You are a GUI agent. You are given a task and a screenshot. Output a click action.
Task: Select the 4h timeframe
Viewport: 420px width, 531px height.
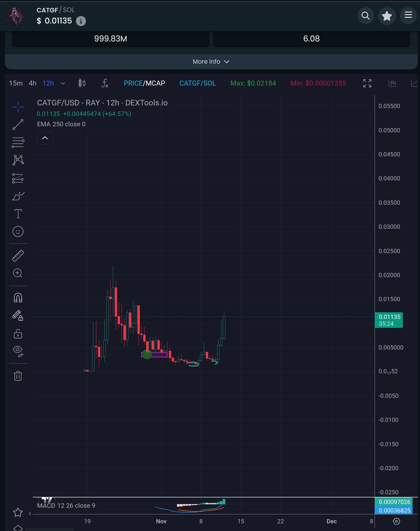[x=33, y=83]
